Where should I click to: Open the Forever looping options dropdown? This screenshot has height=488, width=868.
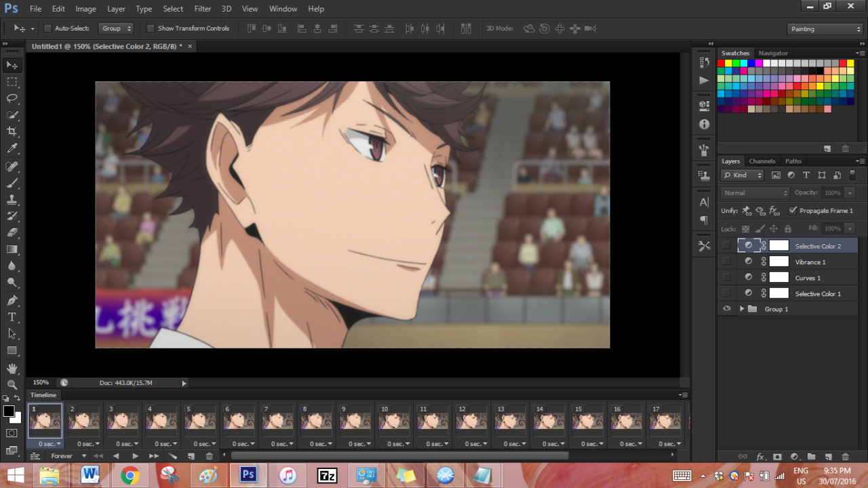tap(69, 456)
